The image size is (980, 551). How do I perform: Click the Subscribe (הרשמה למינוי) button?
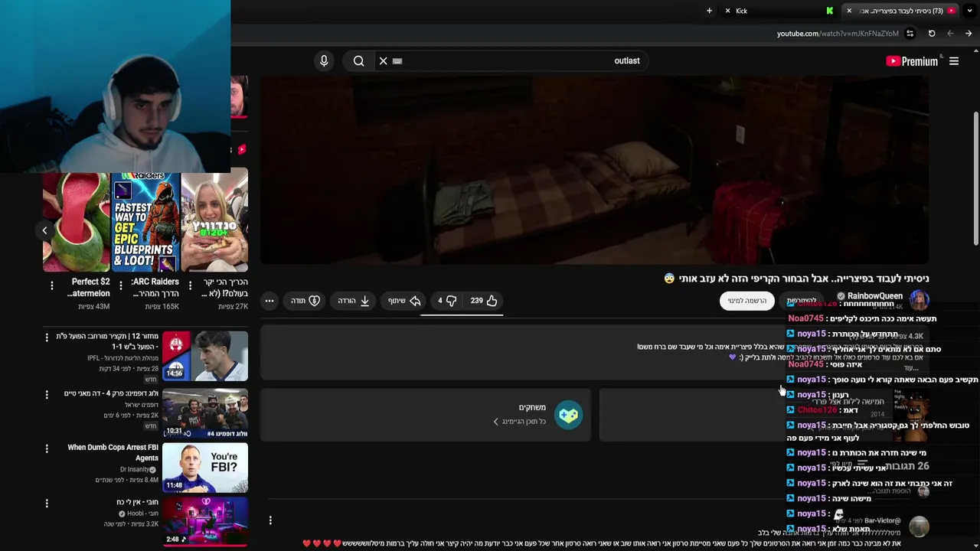(746, 301)
